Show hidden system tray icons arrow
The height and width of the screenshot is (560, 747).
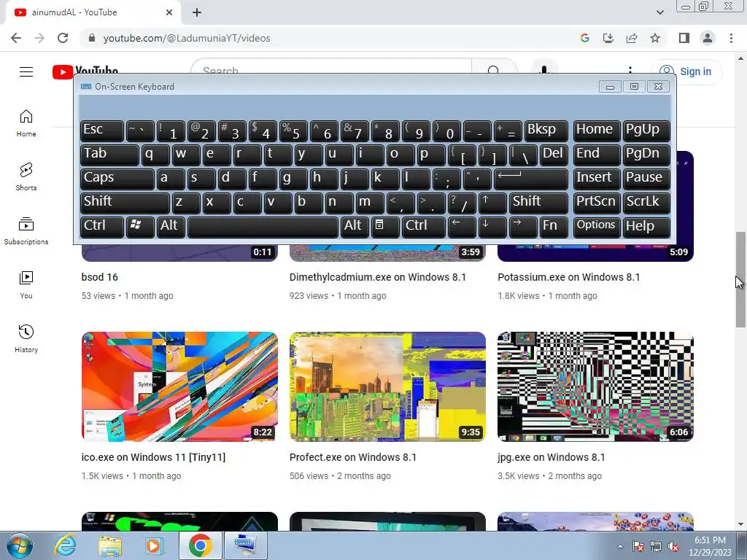pos(620,546)
